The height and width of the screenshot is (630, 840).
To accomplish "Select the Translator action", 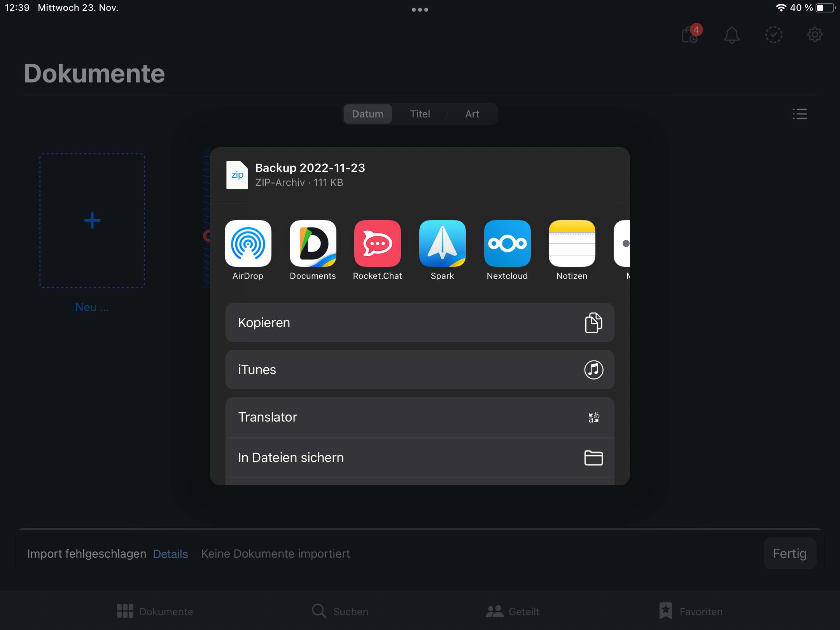I will pyautogui.click(x=420, y=417).
